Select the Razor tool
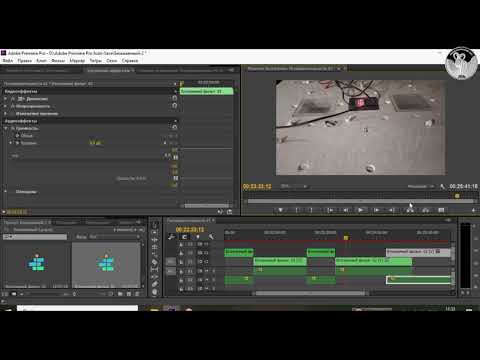480x360 pixels. 155,262
